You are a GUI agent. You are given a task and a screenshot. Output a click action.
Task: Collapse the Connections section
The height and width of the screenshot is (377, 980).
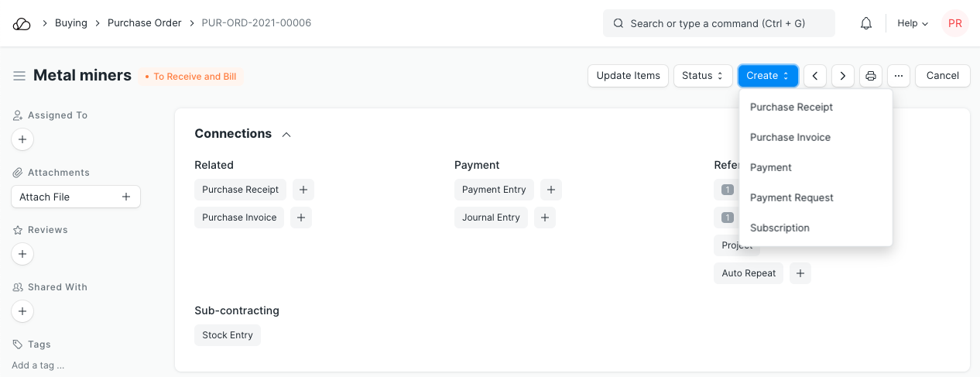pos(286,134)
